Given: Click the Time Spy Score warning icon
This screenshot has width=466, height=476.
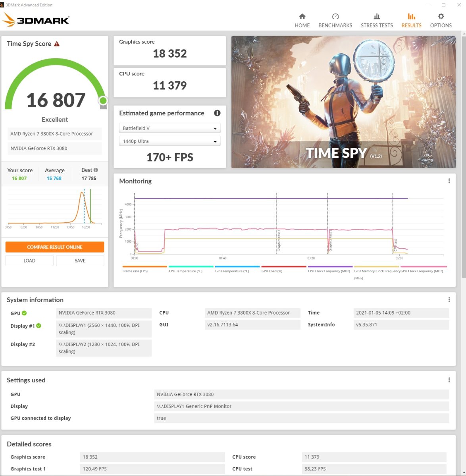Looking at the screenshot, I should click(57, 44).
